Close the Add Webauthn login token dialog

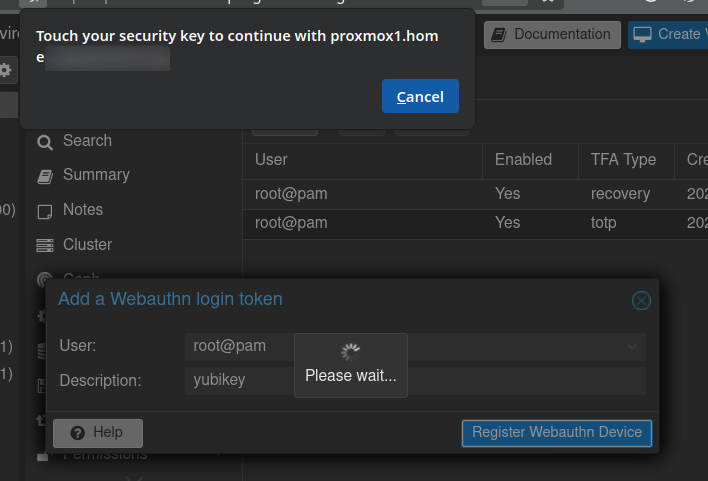[641, 300]
